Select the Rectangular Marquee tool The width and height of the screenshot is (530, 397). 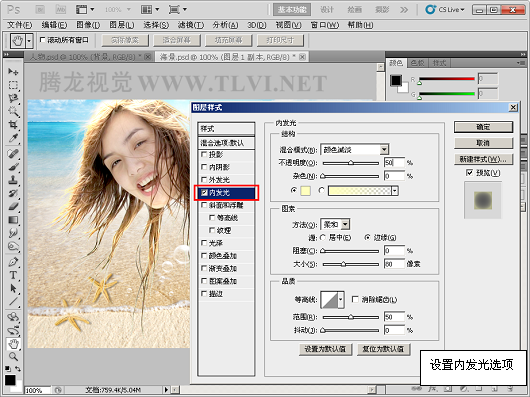click(13, 84)
